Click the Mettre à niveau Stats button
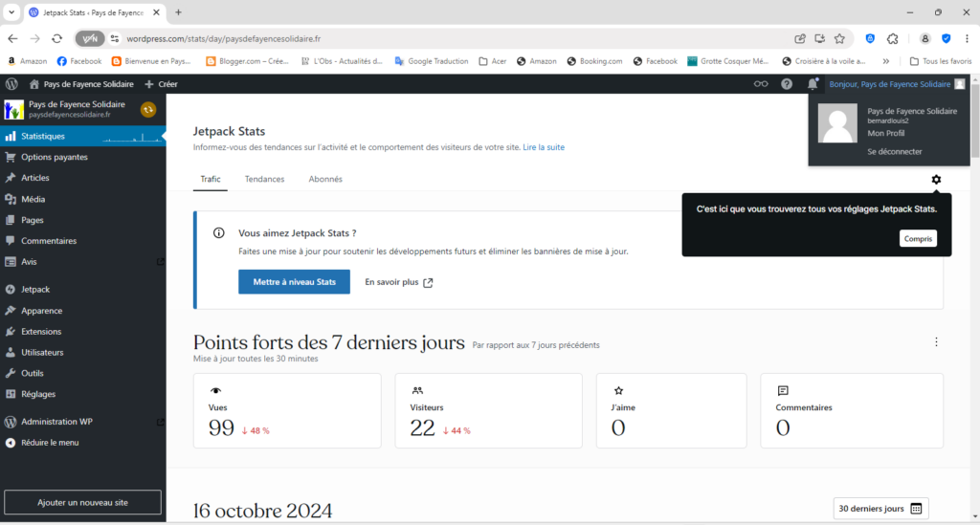This screenshot has width=980, height=525. [x=294, y=282]
